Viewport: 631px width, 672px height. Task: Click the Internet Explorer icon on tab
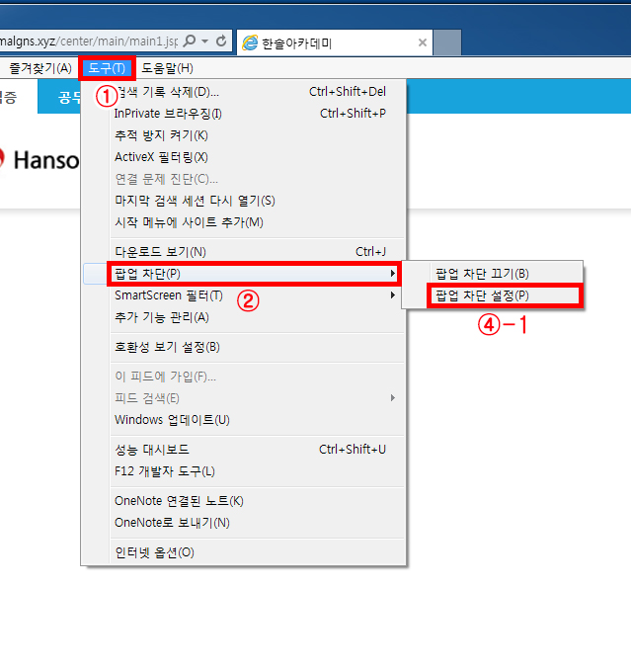point(250,42)
